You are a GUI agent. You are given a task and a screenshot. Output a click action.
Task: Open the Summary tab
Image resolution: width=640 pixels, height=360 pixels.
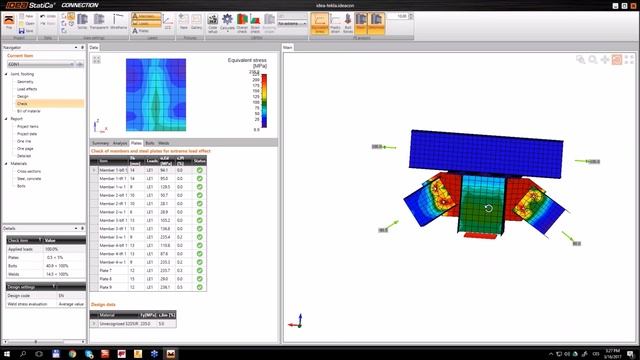pyautogui.click(x=100, y=143)
